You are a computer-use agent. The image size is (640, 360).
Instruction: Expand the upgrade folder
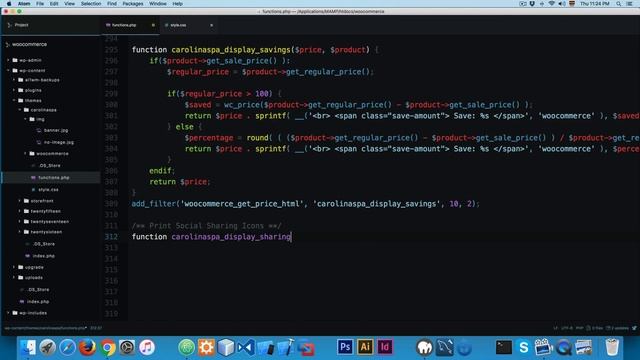pos(14,267)
